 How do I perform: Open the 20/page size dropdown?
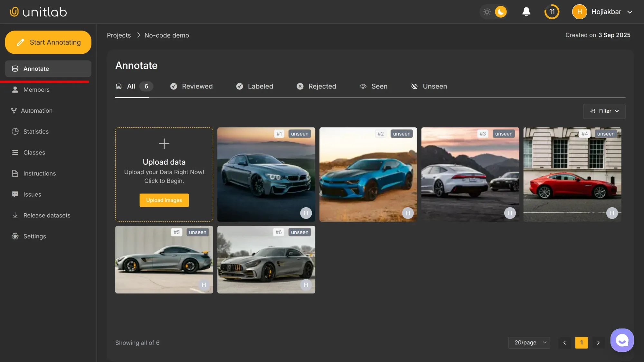coord(529,342)
